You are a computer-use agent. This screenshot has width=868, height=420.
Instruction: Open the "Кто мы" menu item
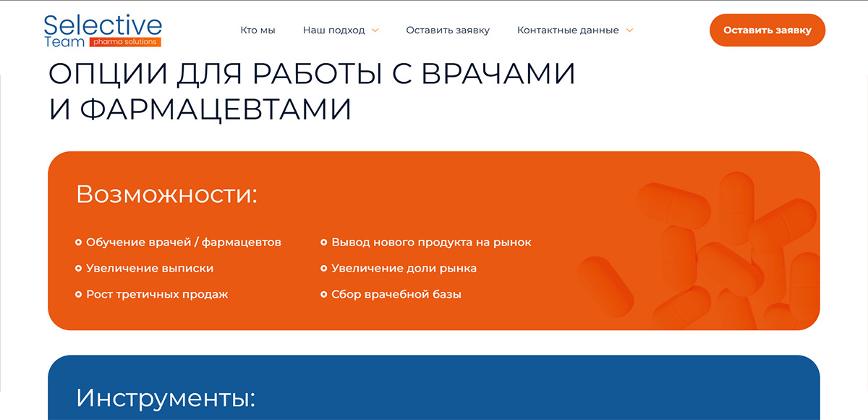[258, 30]
